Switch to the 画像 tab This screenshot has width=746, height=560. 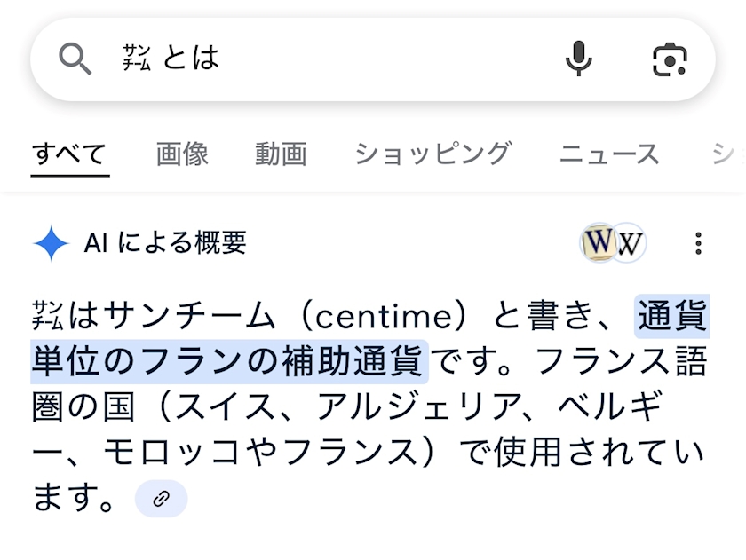click(182, 154)
